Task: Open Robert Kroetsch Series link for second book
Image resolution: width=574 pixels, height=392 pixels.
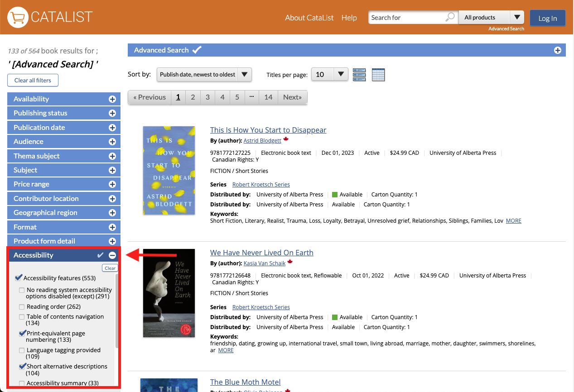Action: pos(261,307)
